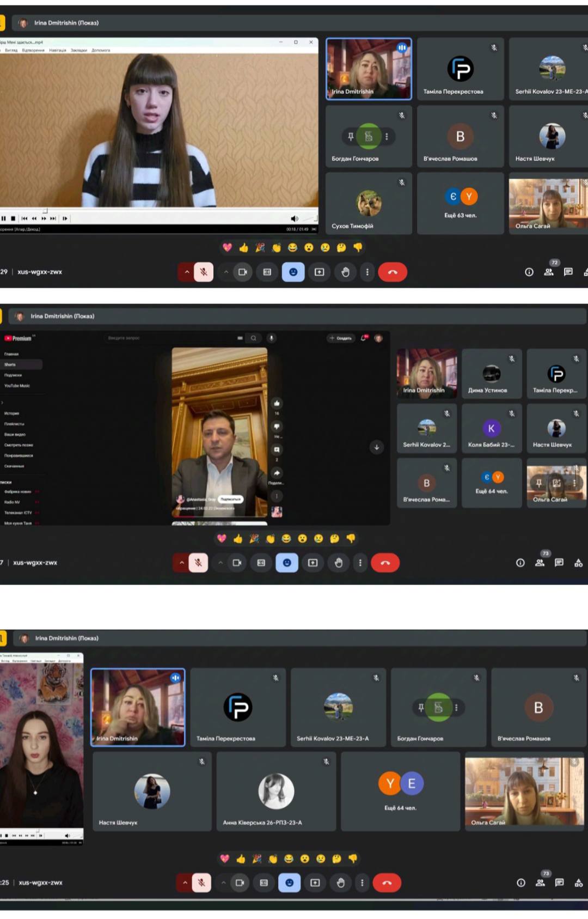Expand video settings arrow in middle meeting
The image size is (588, 919).
(220, 563)
